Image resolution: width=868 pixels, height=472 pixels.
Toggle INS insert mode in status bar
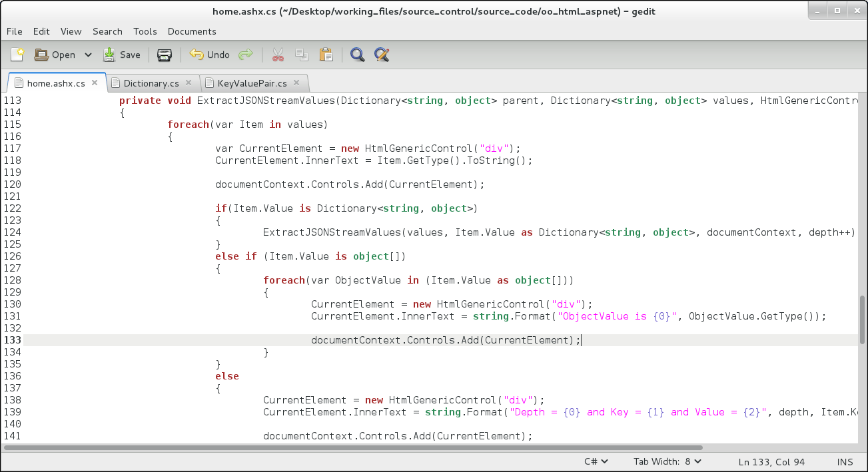coord(845,462)
